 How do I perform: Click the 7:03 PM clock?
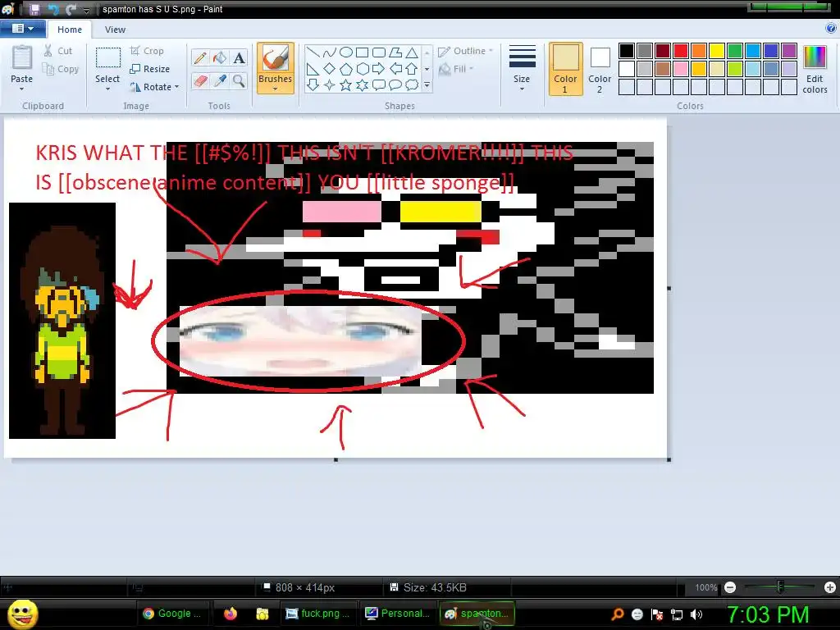point(768,615)
